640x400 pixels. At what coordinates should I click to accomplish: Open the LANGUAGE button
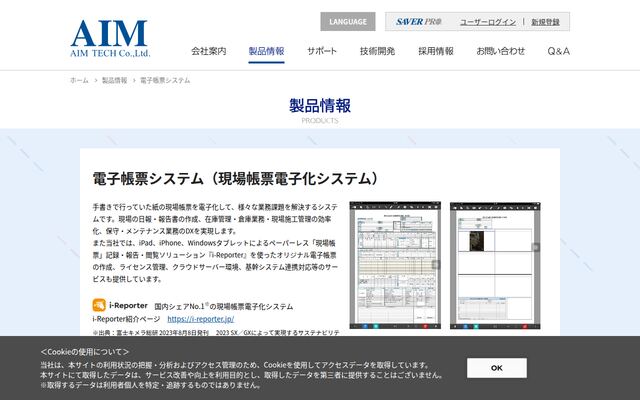[x=348, y=22]
